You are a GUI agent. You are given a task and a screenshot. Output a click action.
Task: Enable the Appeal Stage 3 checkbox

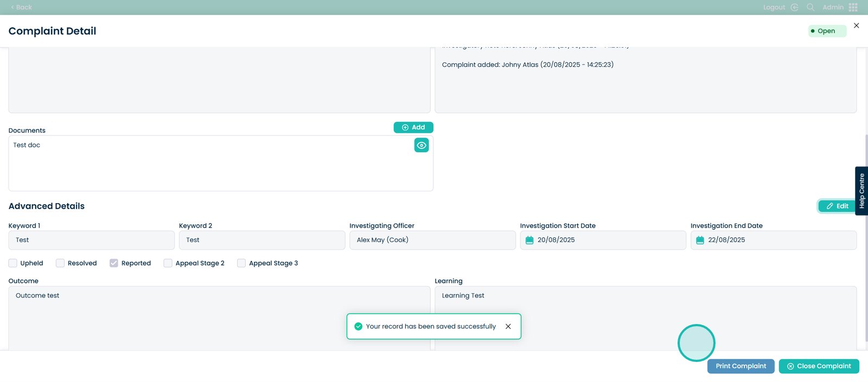pos(241,263)
